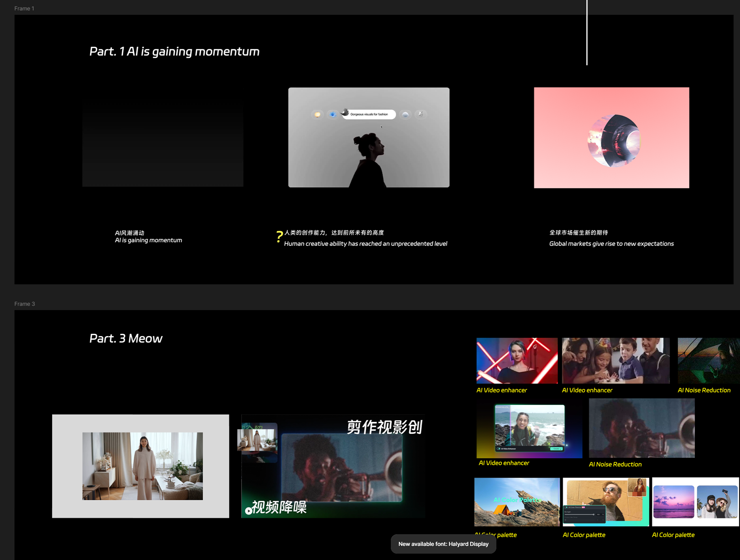Click the orb graphic on pink card
This screenshot has height=560, width=740.
[614, 141]
